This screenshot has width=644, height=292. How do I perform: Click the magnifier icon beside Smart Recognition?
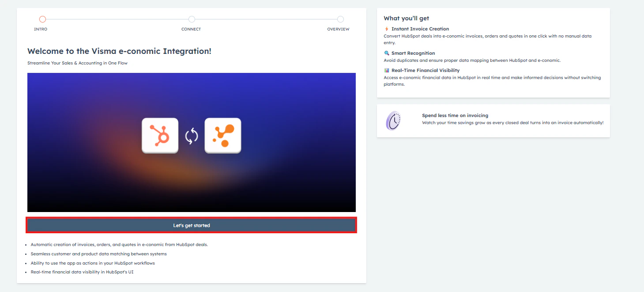[x=387, y=53]
